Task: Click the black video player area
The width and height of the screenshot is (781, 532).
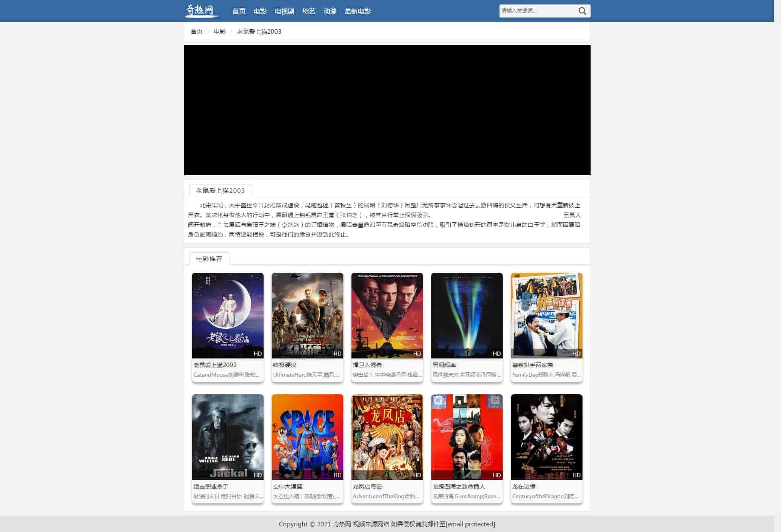Action: click(x=387, y=110)
